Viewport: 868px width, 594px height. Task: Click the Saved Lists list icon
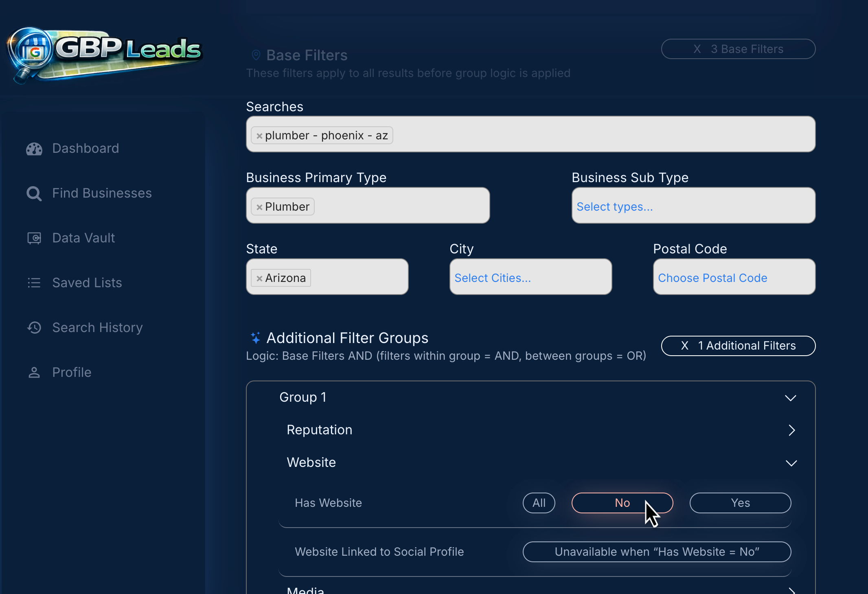pyautogui.click(x=34, y=283)
